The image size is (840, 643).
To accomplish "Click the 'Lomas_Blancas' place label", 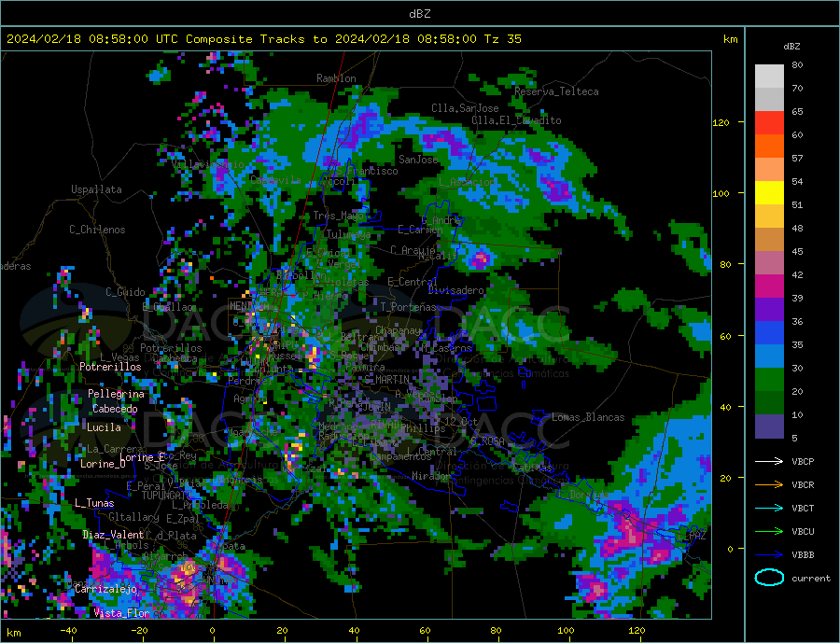I will (x=588, y=417).
